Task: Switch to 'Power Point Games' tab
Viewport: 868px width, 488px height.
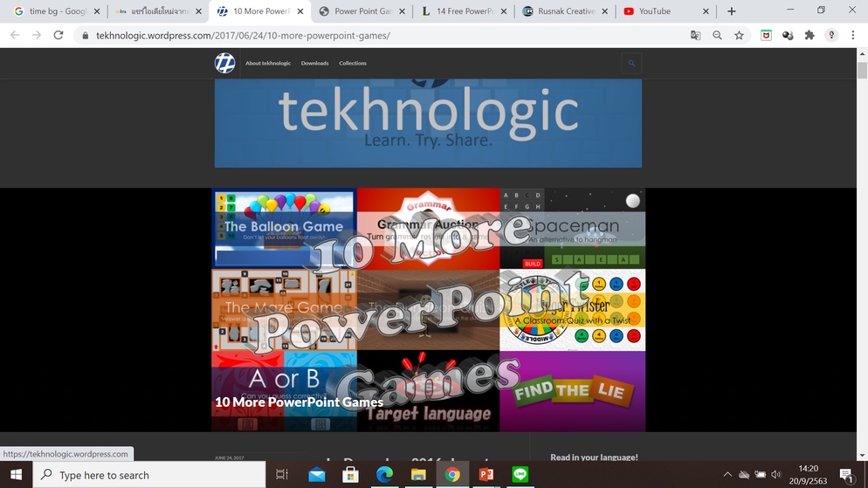Action: pyautogui.click(x=363, y=11)
